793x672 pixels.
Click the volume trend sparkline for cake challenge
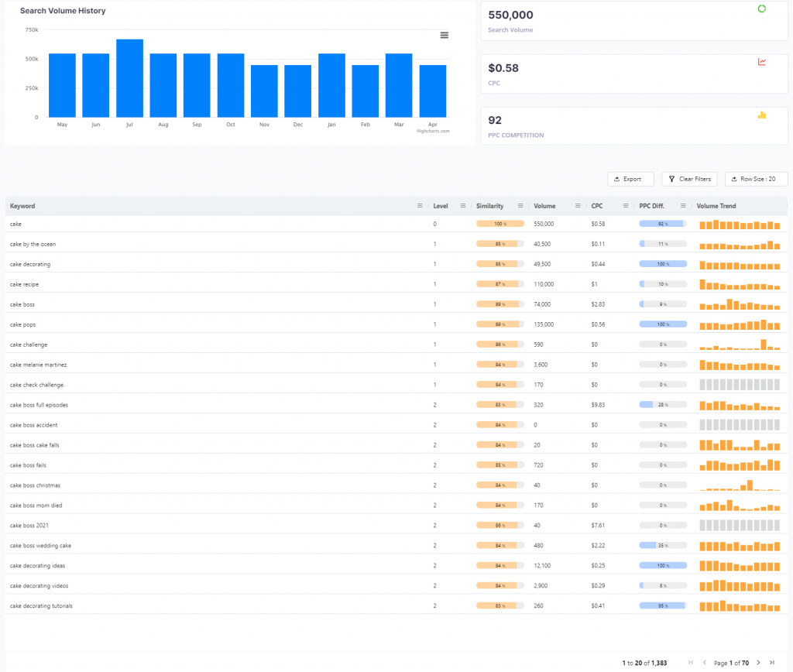[740, 345]
